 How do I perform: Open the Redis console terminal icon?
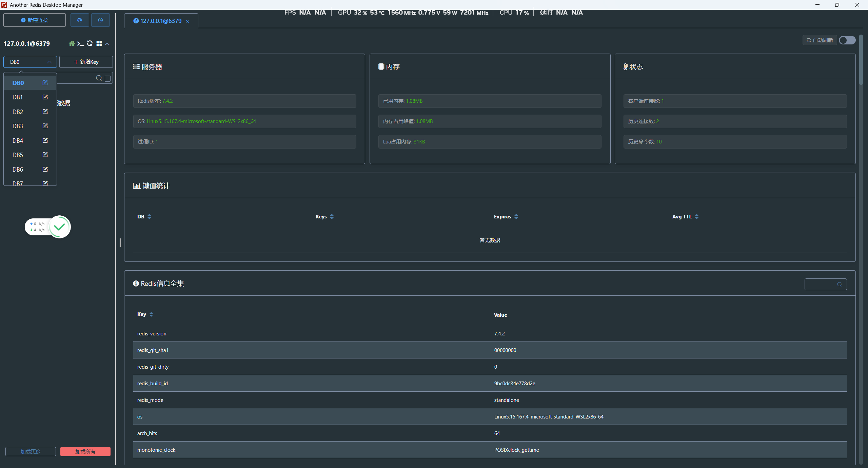[81, 43]
